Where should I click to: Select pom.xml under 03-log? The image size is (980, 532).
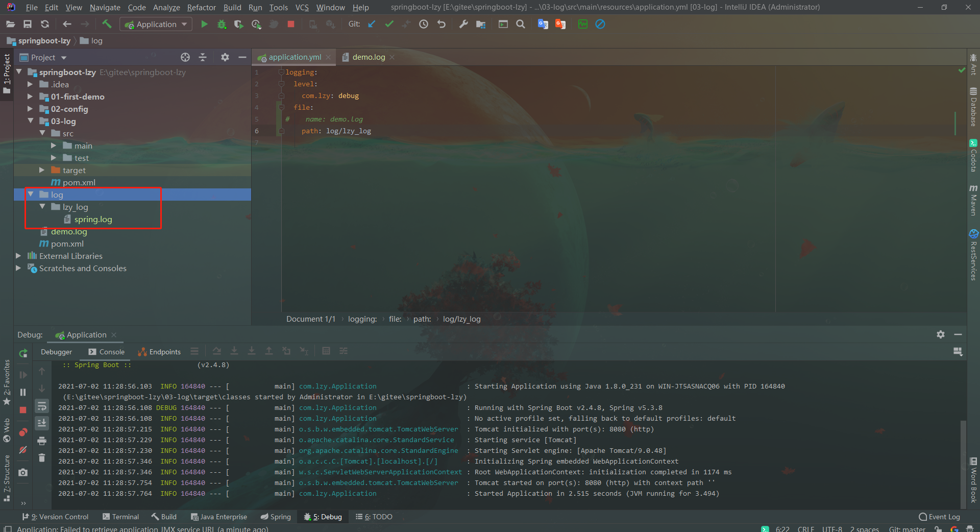click(x=79, y=182)
